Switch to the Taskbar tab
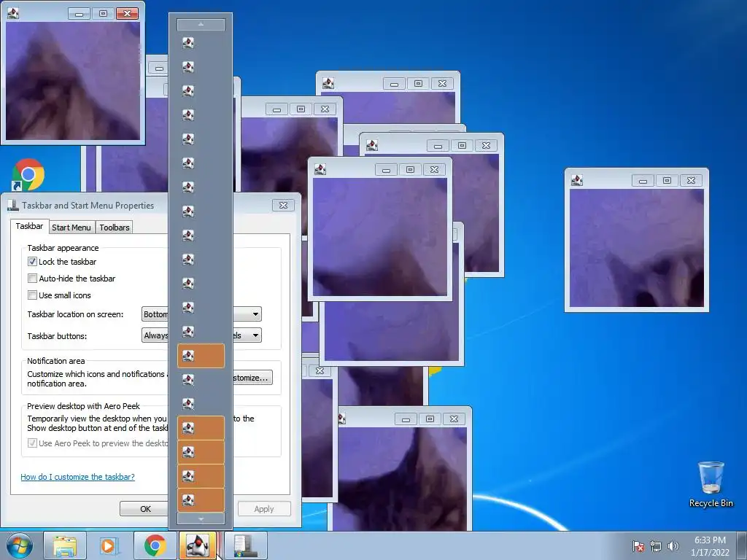This screenshot has height=560, width=747. (x=29, y=226)
